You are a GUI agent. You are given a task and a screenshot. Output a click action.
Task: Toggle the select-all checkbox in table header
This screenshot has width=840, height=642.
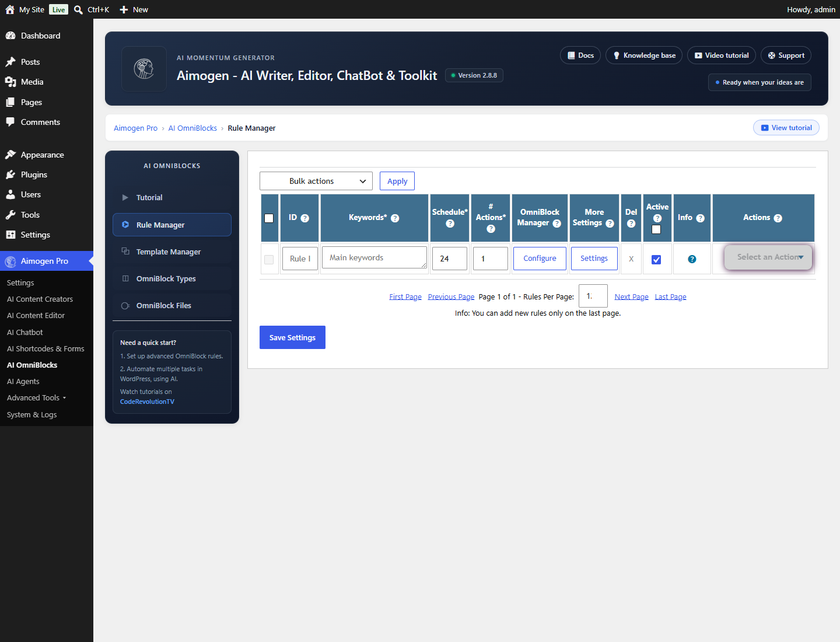269,218
